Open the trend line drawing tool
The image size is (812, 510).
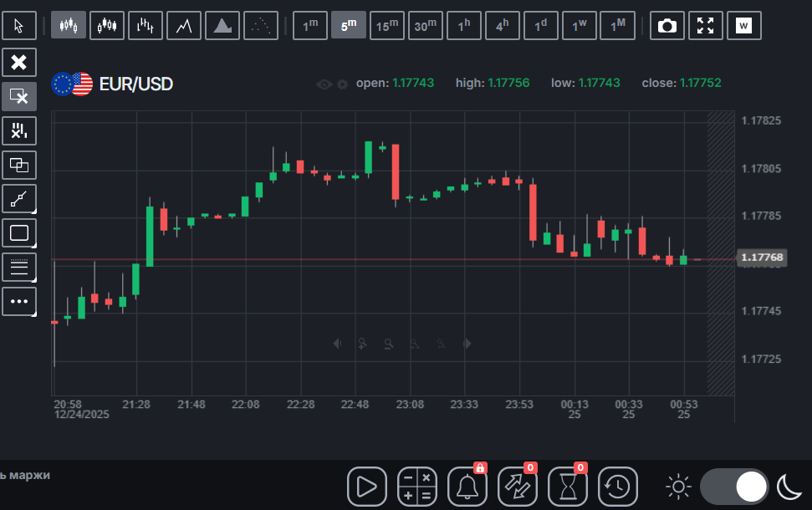click(19, 199)
